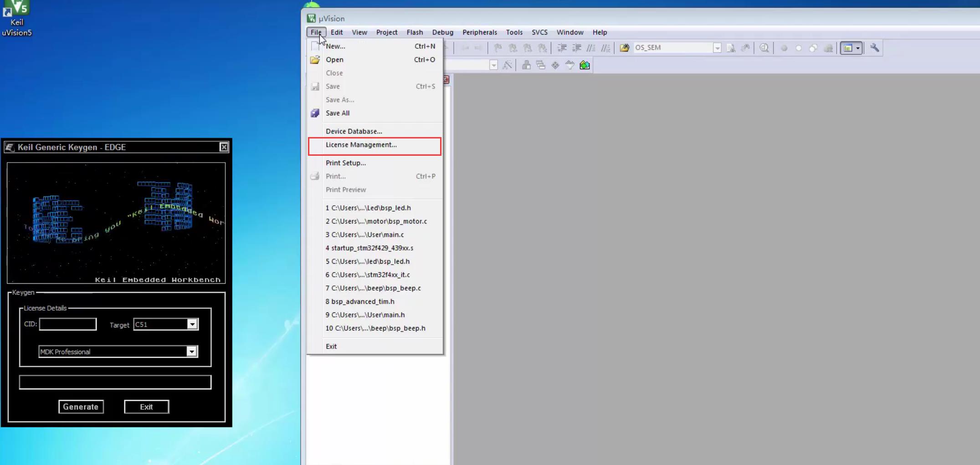
Task: Expand the target selection dropdown arrow in toolbar
Action: pos(493,65)
